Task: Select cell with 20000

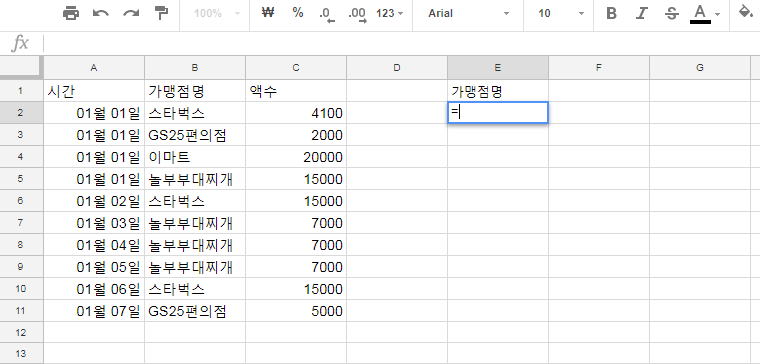Action: pos(296,157)
